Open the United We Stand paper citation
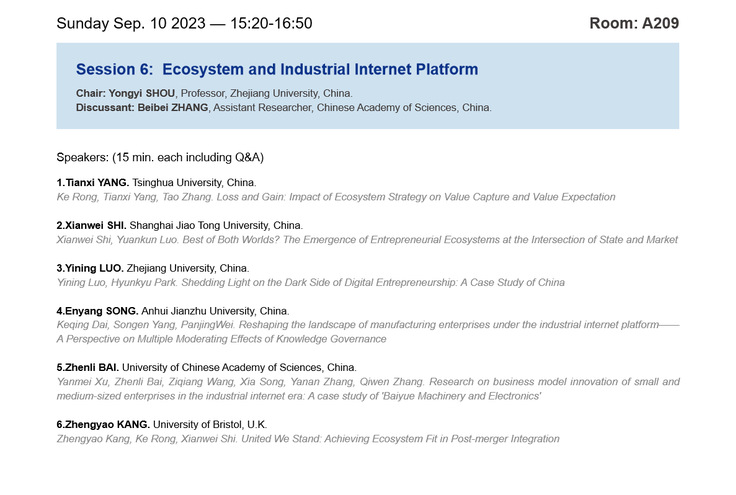The height and width of the screenshot is (495, 736). pyautogui.click(x=308, y=439)
